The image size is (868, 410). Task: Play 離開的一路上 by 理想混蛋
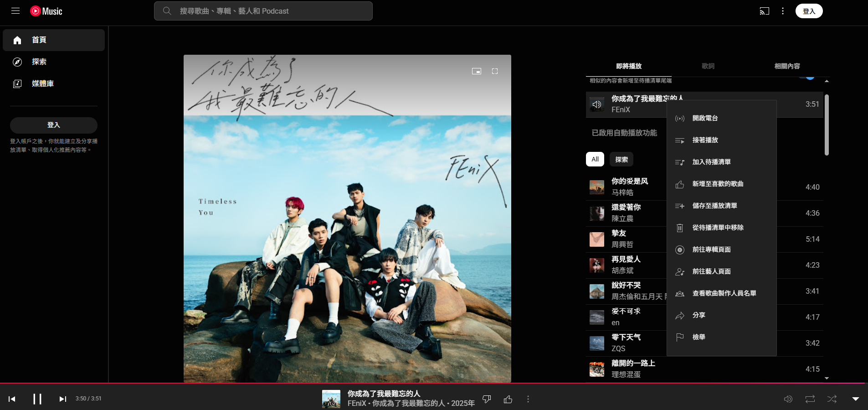point(704,369)
